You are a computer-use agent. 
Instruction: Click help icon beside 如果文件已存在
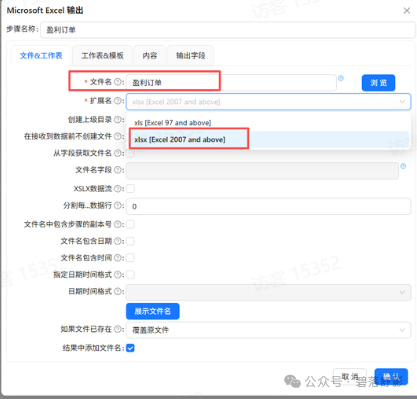(117, 329)
